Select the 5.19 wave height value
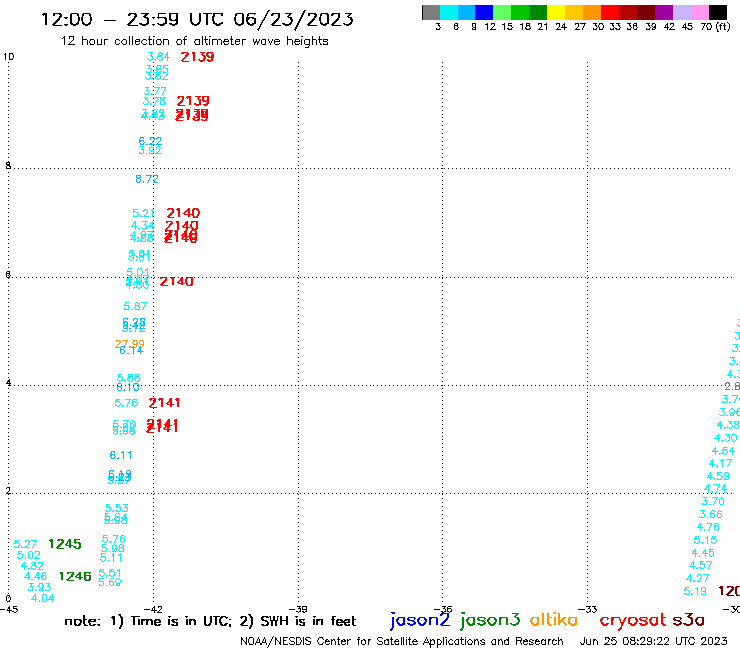The height and width of the screenshot is (650, 740). click(x=695, y=591)
